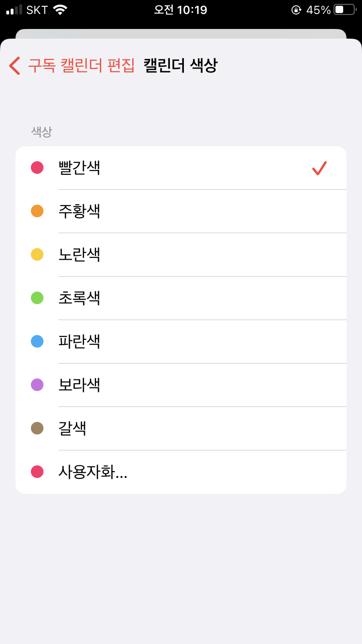Tap the back chevron arrow icon

click(14, 66)
